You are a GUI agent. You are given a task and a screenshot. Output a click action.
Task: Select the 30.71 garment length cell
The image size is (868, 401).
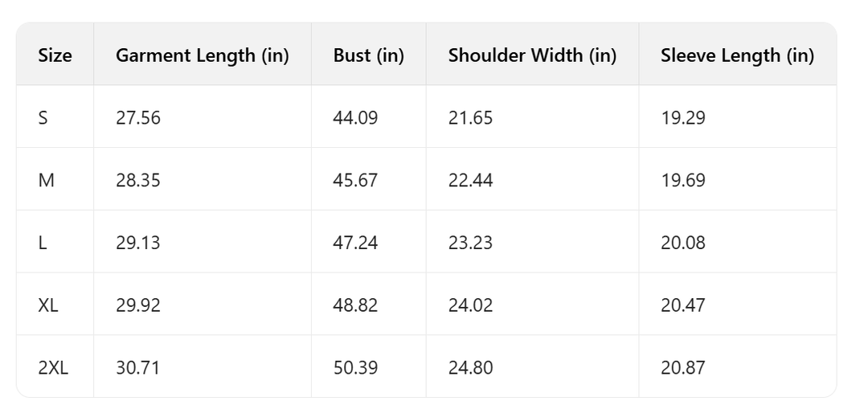coord(138,368)
